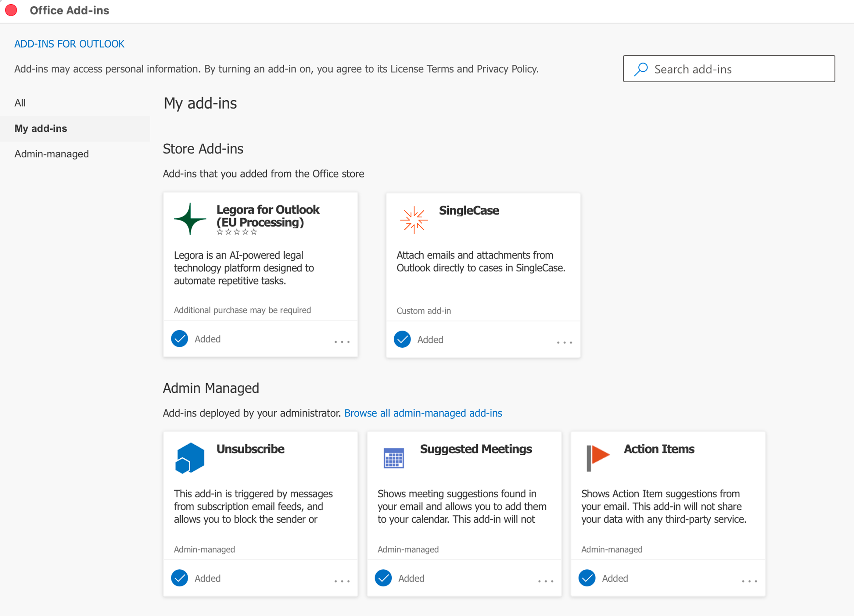The width and height of the screenshot is (854, 616).
Task: Open the more options menu on Unsubscribe card
Action: tap(342, 581)
